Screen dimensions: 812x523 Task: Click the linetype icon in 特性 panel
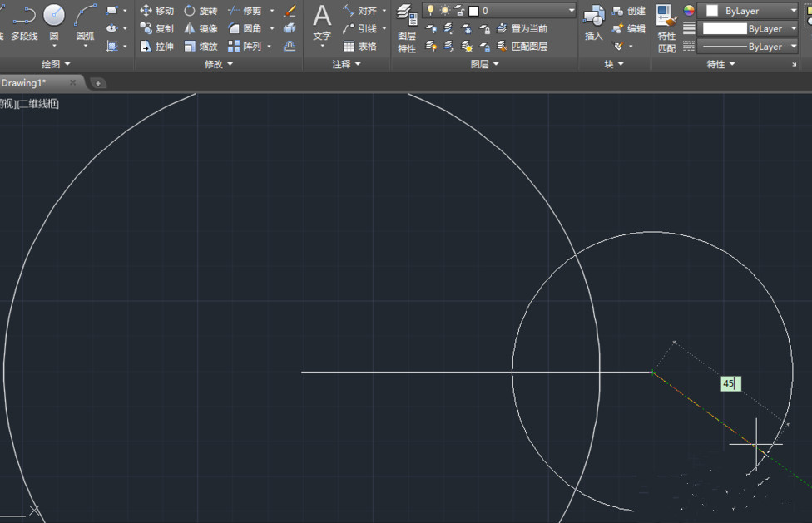[x=689, y=47]
